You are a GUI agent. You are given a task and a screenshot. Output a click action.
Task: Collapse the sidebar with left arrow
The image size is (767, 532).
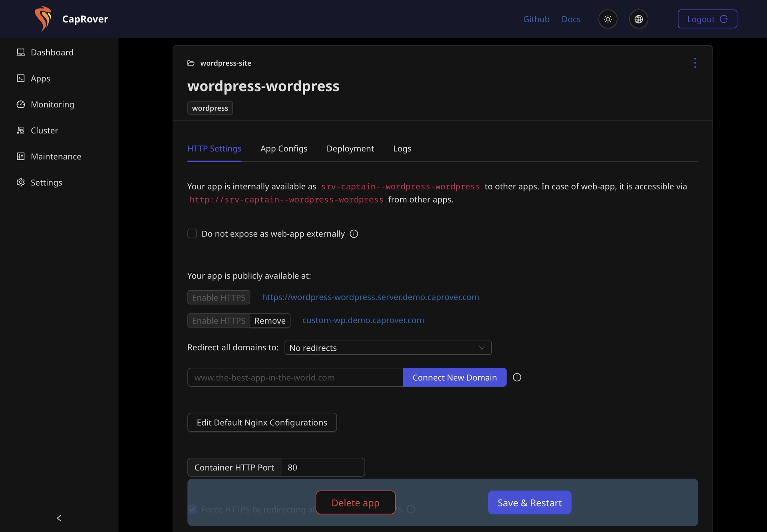click(59, 518)
